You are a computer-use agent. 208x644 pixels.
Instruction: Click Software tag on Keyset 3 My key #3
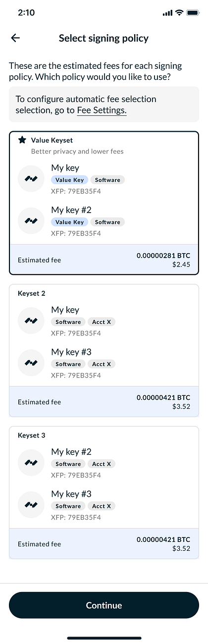point(68,506)
